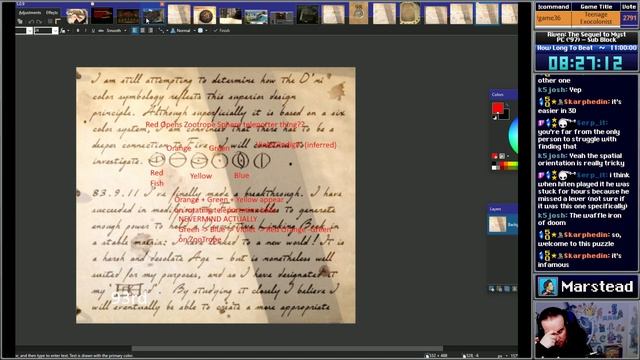Toggle Underline text formatting
The width and height of the screenshot is (640, 360).
pyautogui.click(x=93, y=31)
